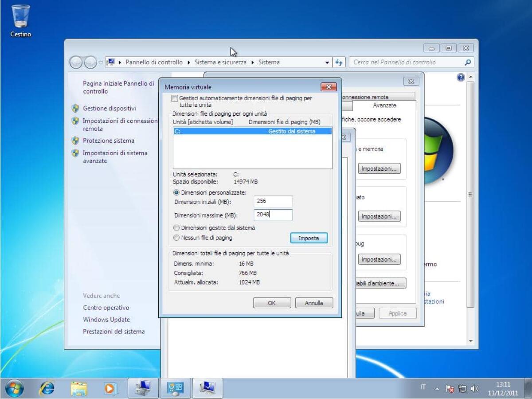The image size is (532, 399).
Task: Click the back navigation arrow button
Action: point(76,62)
